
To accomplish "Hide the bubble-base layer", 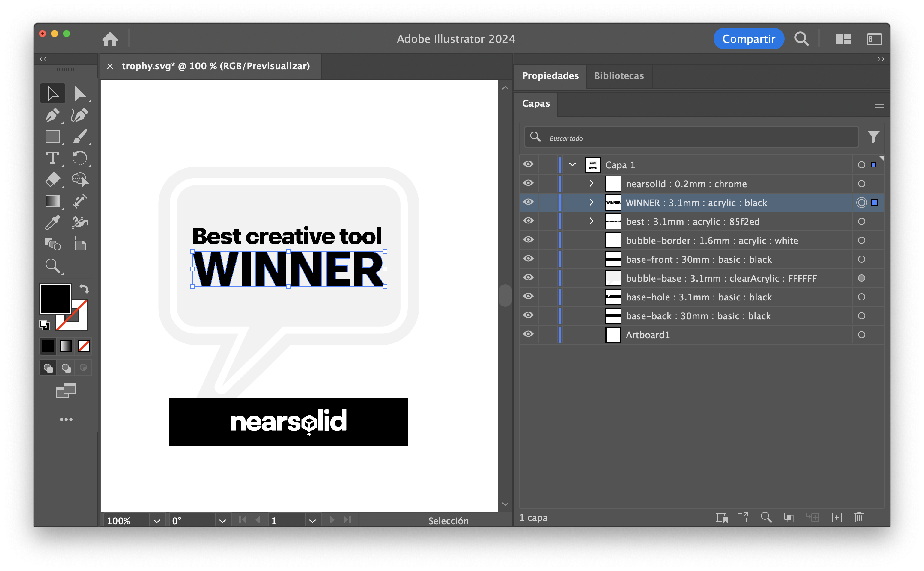I will tap(528, 277).
